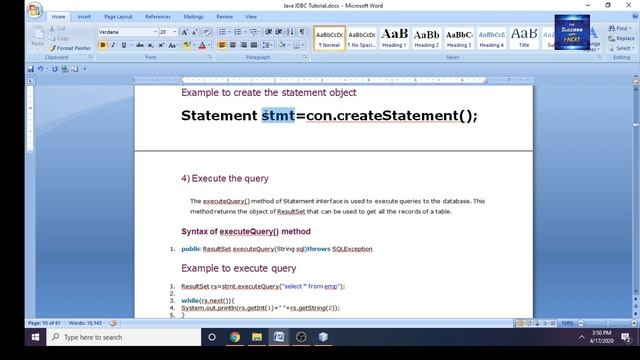Click Windows taskbar search box
This screenshot has width=640, height=360.
[x=124, y=337]
